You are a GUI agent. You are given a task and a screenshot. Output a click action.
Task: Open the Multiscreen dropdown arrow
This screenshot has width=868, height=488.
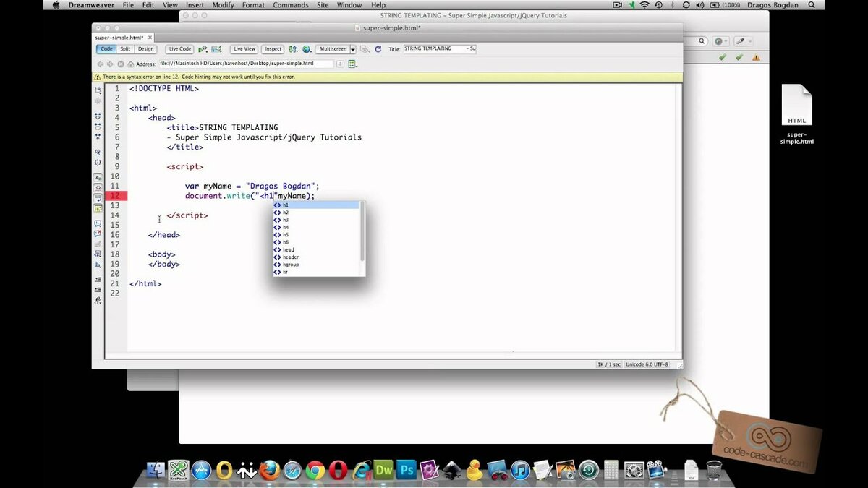pyautogui.click(x=353, y=49)
